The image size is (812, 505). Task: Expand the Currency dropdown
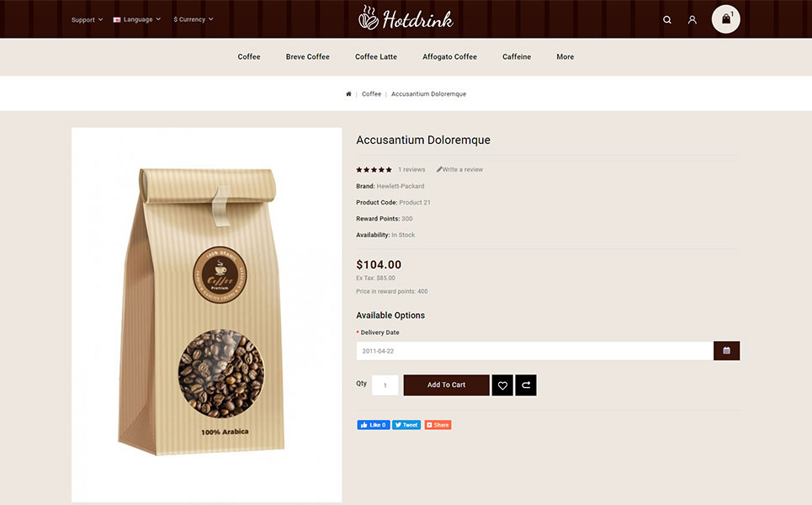point(194,19)
